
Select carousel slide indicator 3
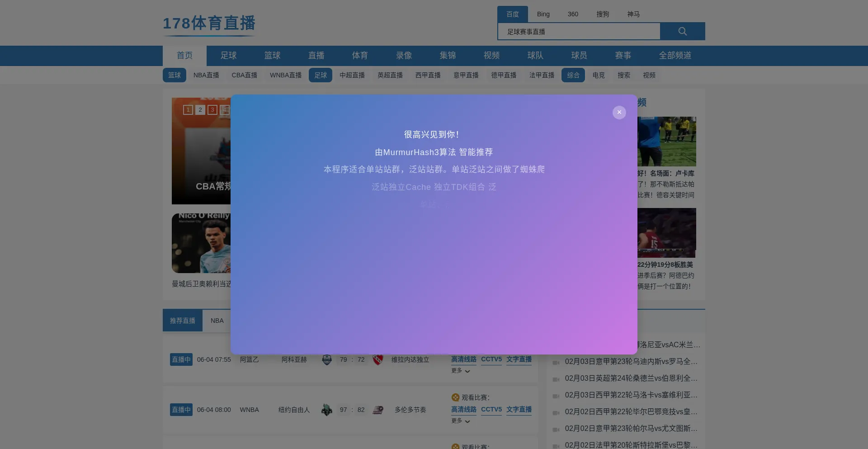pyautogui.click(x=212, y=110)
